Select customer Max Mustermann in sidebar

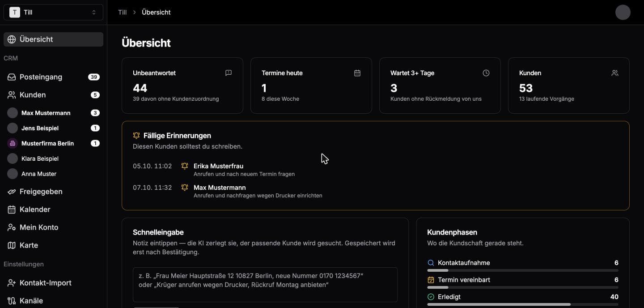(53, 113)
